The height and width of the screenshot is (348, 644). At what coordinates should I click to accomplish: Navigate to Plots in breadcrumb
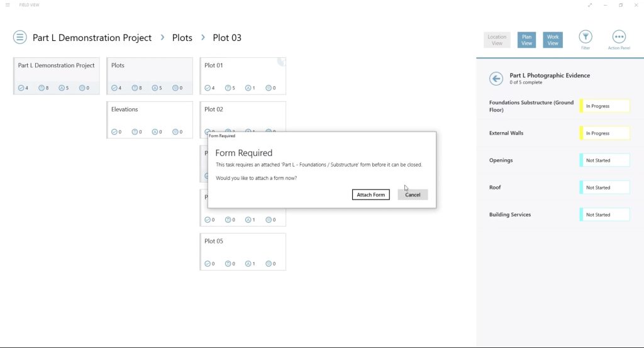(x=182, y=38)
